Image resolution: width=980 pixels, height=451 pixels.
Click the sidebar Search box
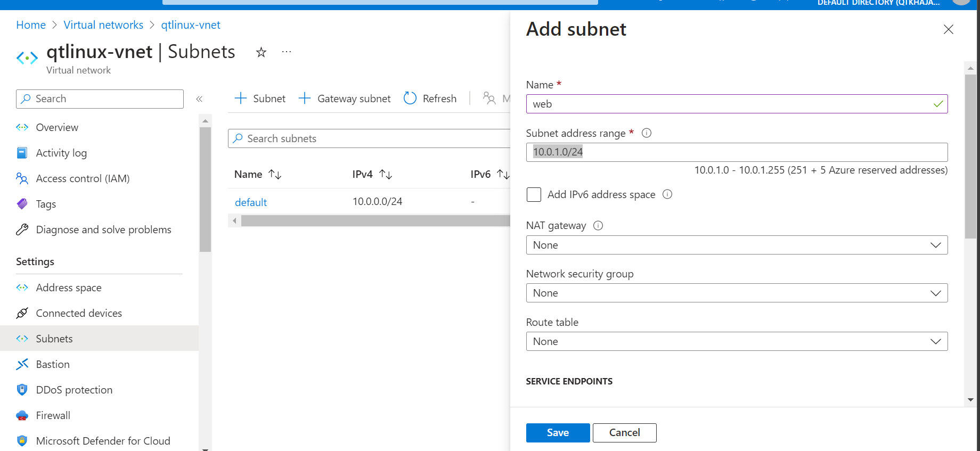[100, 99]
